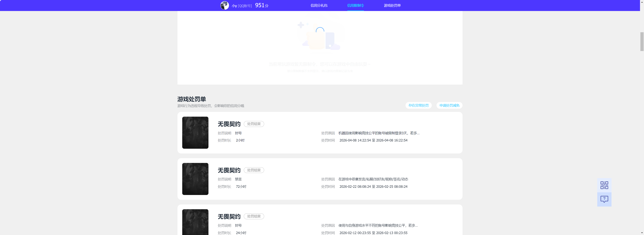The height and width of the screenshot is (235, 644).
Task: Click the 2小时 duration value
Action: pos(240,140)
